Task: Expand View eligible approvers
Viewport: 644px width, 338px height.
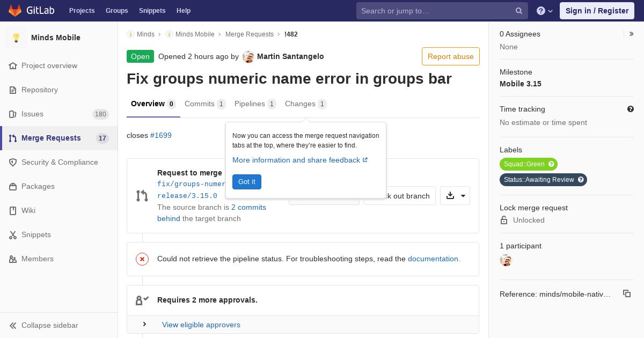Action: 201,325
